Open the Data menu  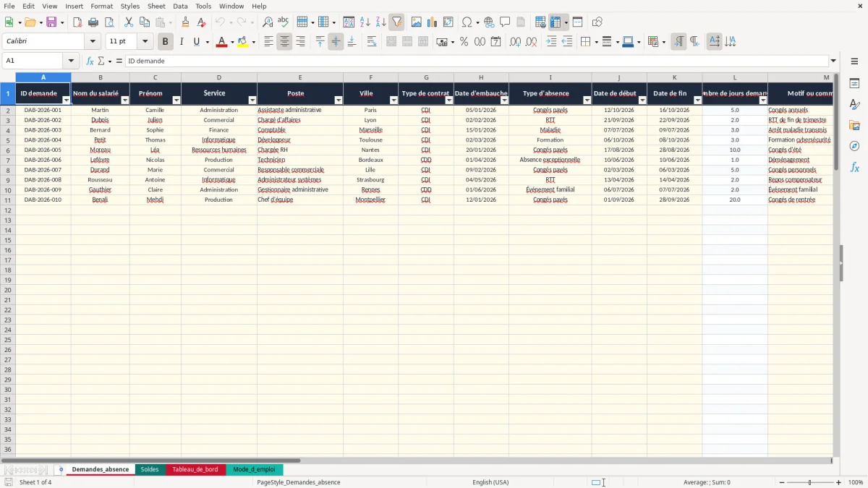(180, 6)
